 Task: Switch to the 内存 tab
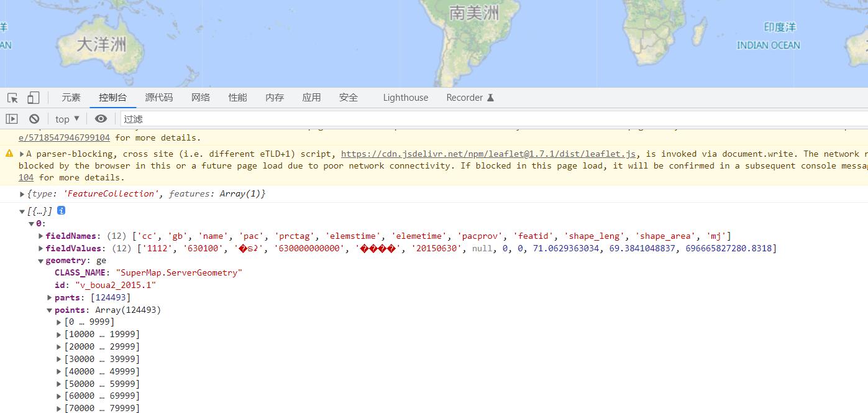(275, 98)
